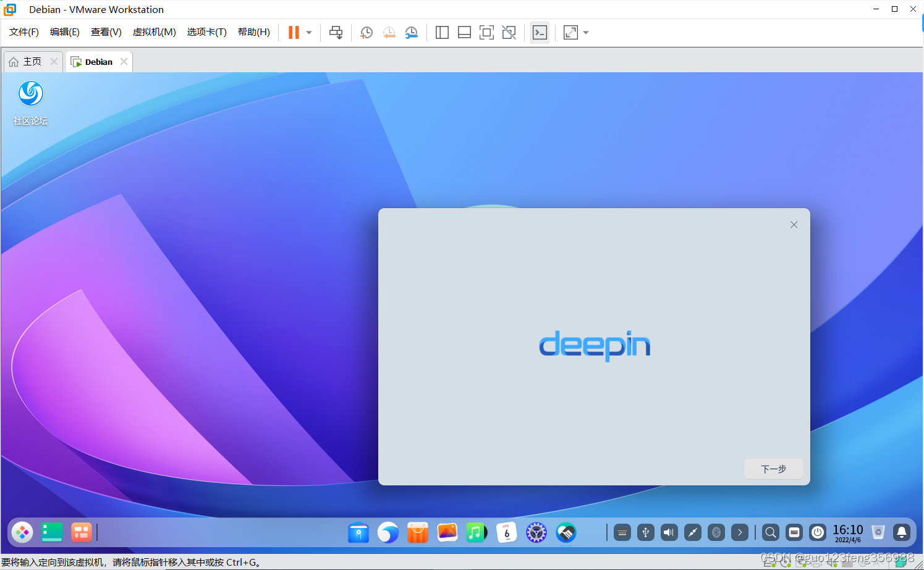Open the 虚拟机(M) menu

tap(155, 32)
